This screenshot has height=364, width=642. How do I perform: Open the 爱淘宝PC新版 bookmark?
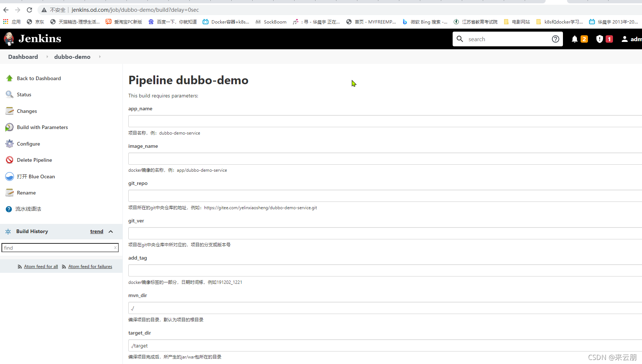124,22
